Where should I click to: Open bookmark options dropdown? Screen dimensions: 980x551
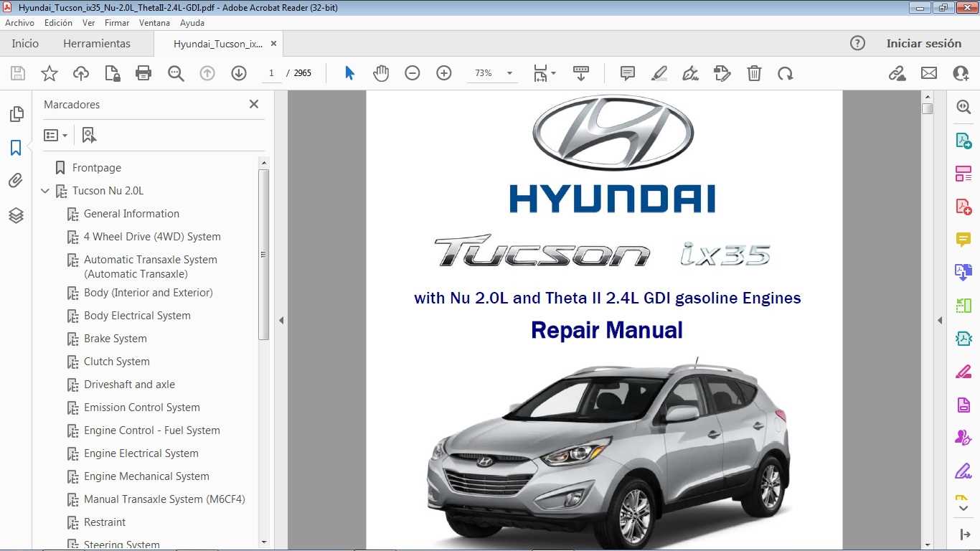pos(55,135)
